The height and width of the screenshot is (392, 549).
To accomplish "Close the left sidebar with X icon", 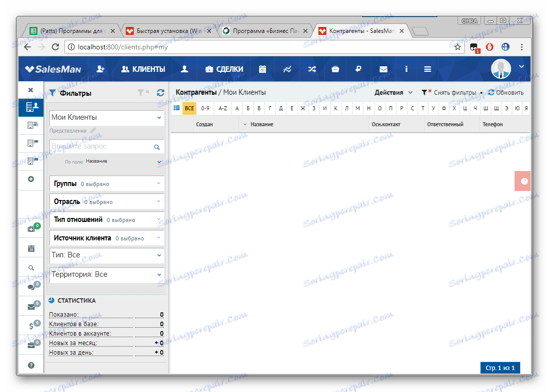I will 31,90.
